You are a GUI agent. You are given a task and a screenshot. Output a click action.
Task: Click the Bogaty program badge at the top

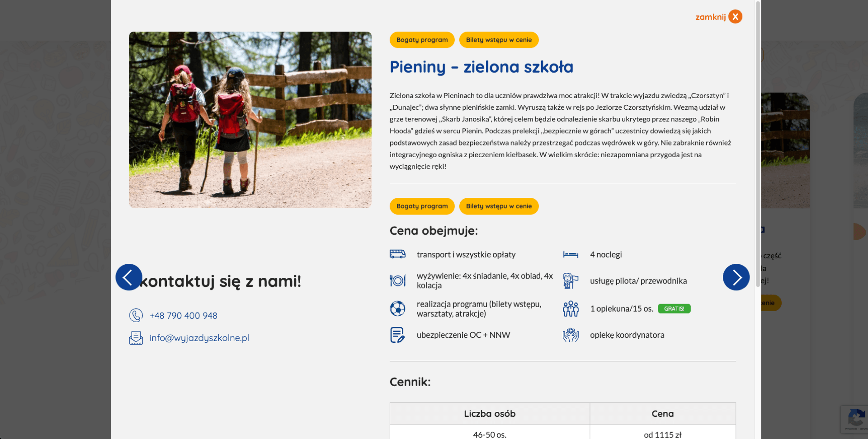[x=422, y=40]
